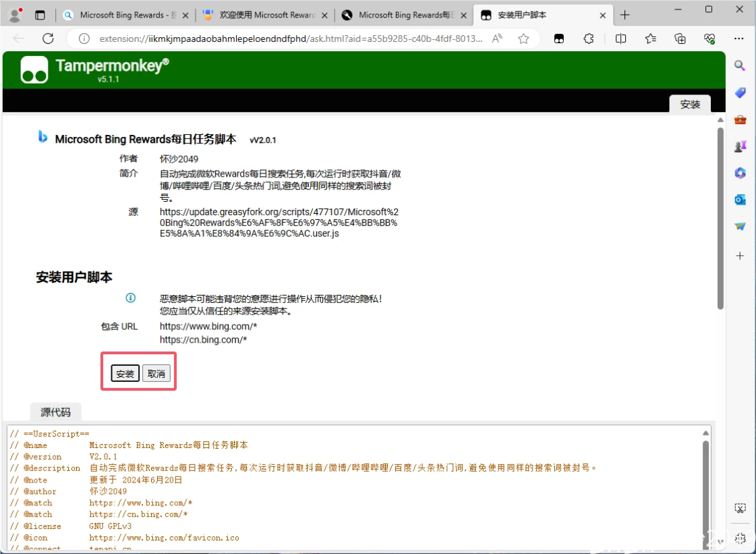756x554 pixels.
Task: Open the Extensions puzzle icon
Action: [x=589, y=38]
